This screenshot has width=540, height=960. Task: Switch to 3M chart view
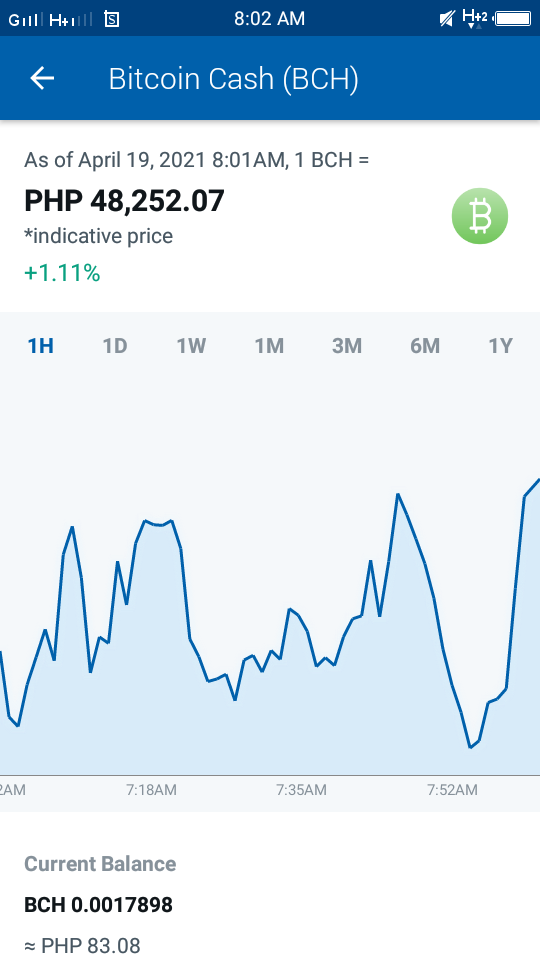(347, 346)
